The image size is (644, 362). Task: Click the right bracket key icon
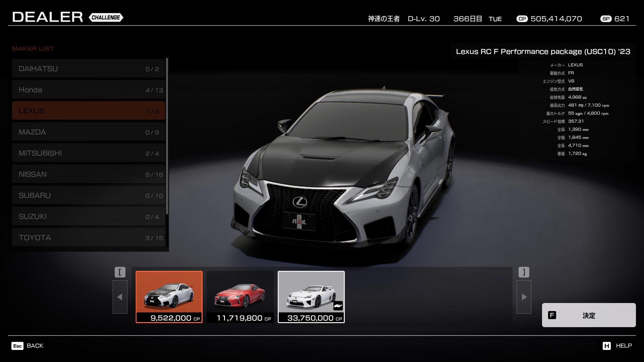524,272
